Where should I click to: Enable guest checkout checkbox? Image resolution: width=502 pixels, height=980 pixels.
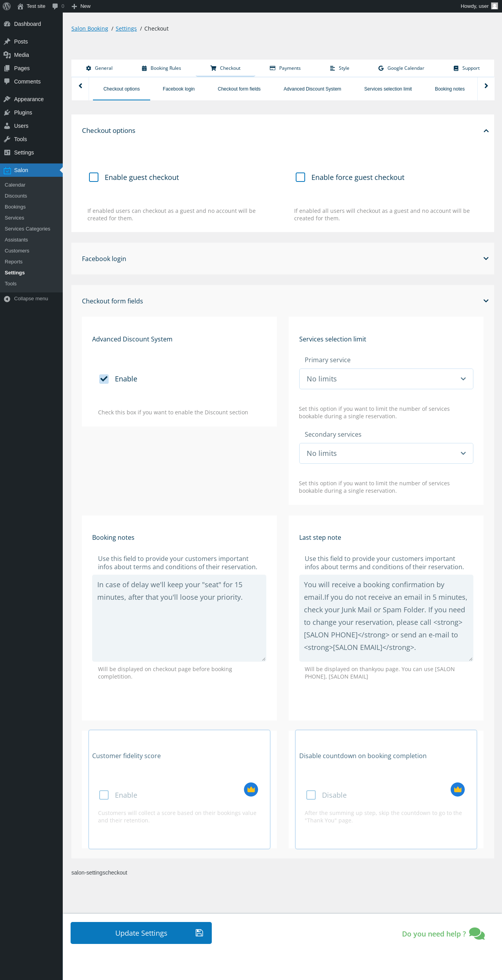[x=94, y=177]
